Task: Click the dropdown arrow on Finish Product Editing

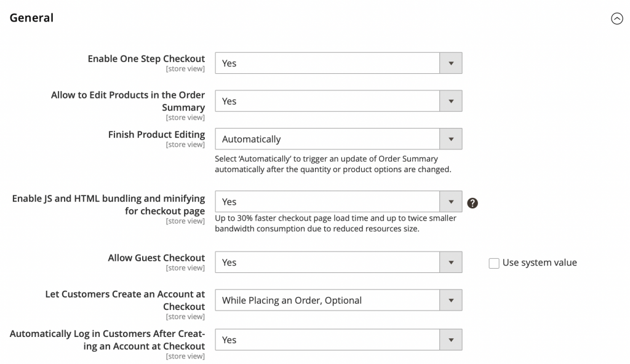Action: [451, 139]
